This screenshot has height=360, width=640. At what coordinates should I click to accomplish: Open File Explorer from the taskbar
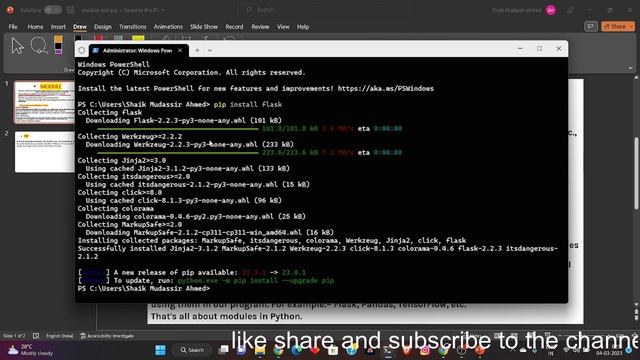[x=260, y=350]
